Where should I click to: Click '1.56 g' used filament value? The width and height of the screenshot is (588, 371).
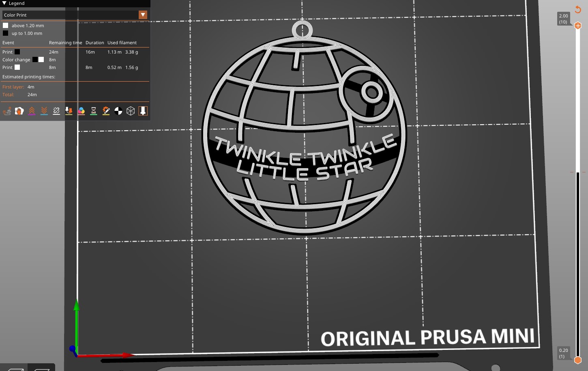131,67
